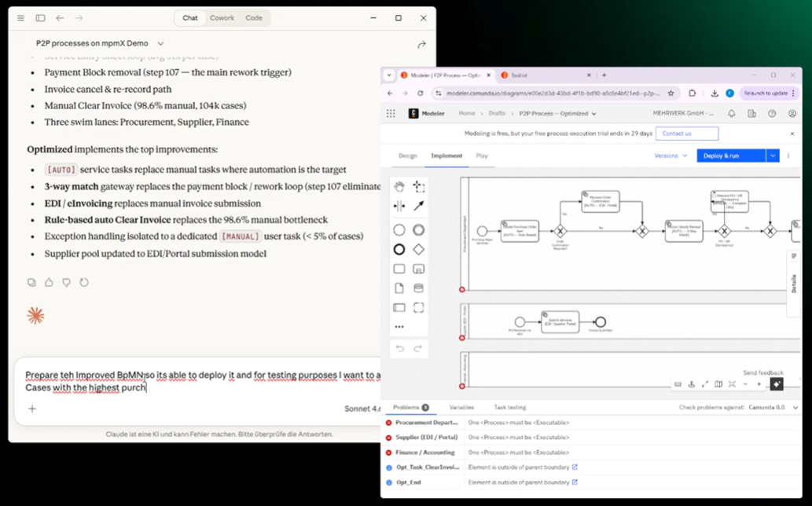Image resolution: width=812 pixels, height=506 pixels.
Task: Open the Deploy & run dropdown arrow
Action: [773, 156]
